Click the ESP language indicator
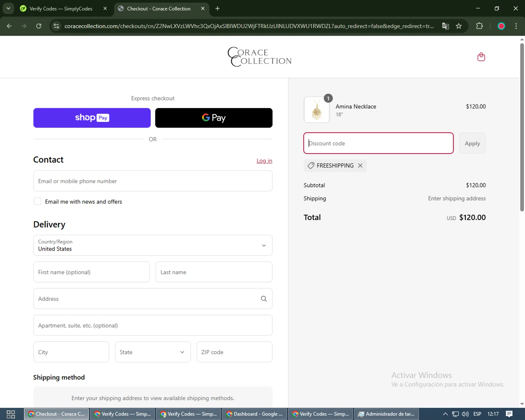 [x=477, y=414]
